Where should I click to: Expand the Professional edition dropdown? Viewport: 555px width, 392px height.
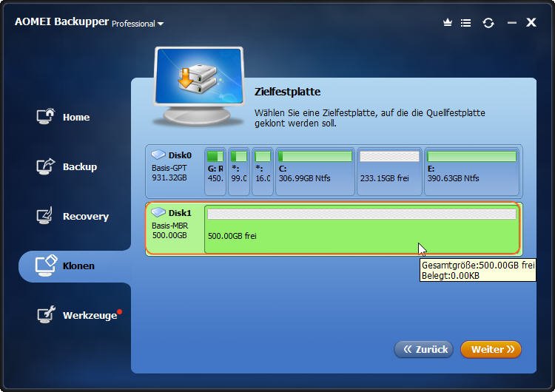(138, 24)
